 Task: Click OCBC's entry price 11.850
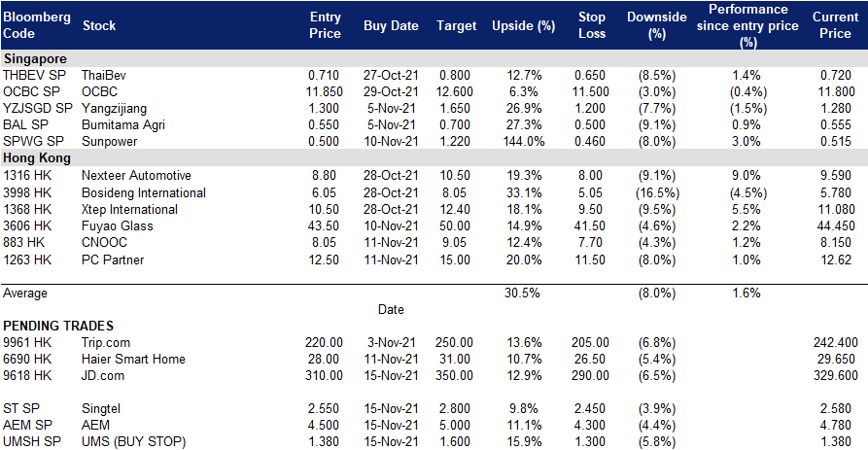coord(325,92)
